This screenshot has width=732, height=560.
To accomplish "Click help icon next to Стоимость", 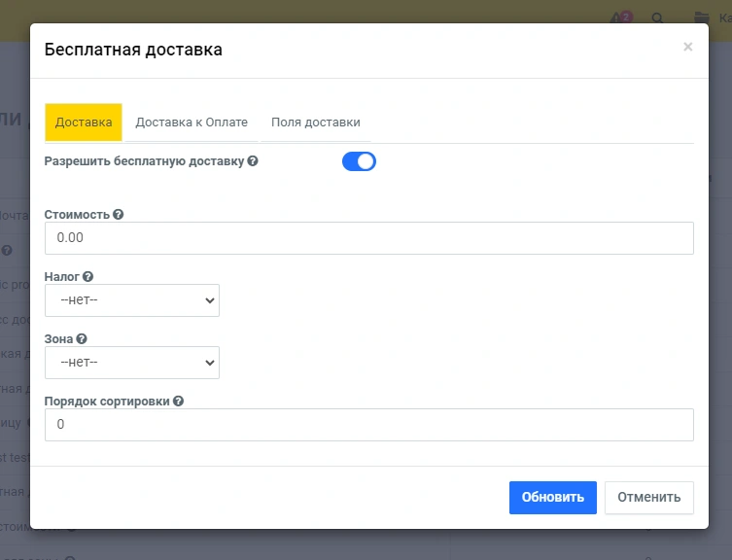I will (x=119, y=215).
